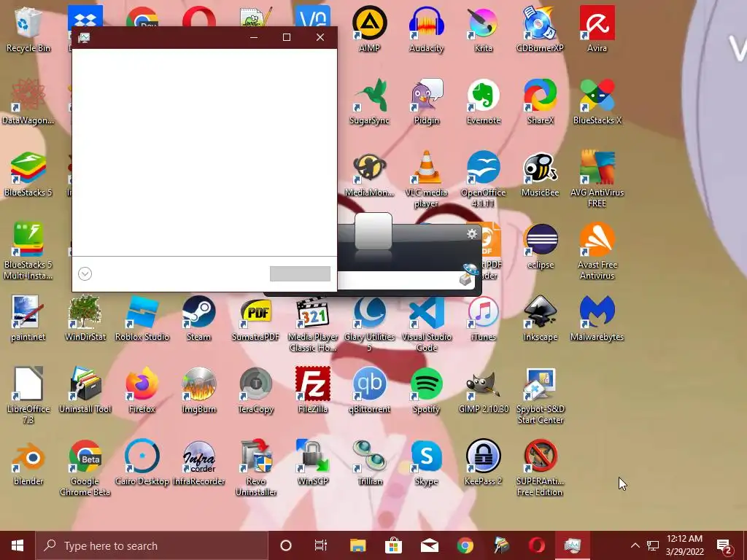Open Pidgin messenger icon
747x560 pixels.
(x=426, y=102)
